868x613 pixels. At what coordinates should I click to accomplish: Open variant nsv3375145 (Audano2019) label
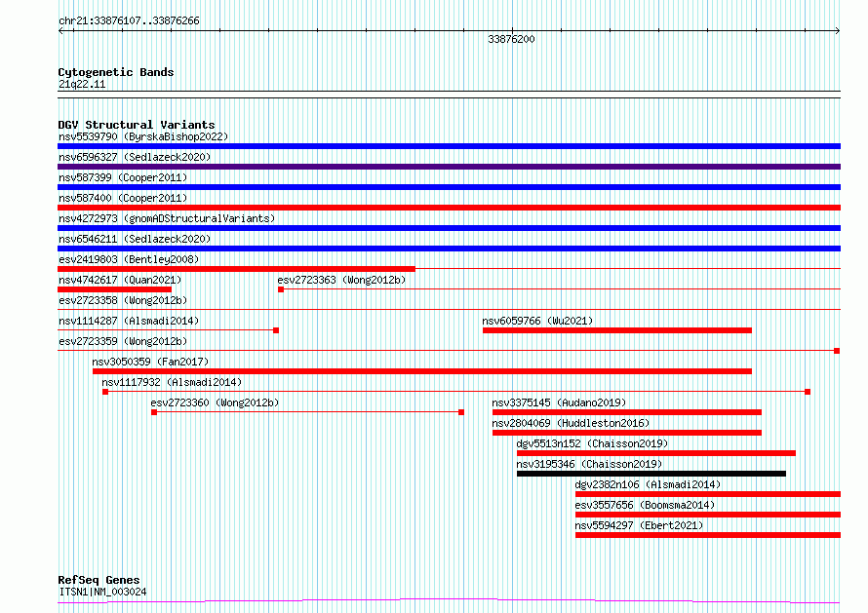(x=559, y=402)
